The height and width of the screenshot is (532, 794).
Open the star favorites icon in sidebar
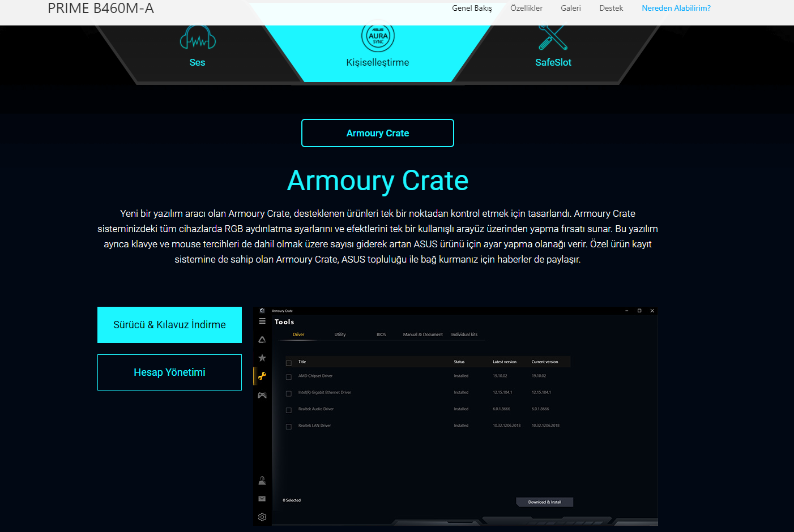pos(262,358)
